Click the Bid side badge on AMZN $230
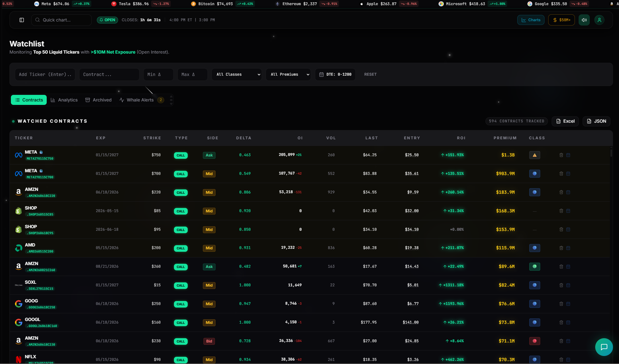The image size is (619, 364). pyautogui.click(x=209, y=341)
